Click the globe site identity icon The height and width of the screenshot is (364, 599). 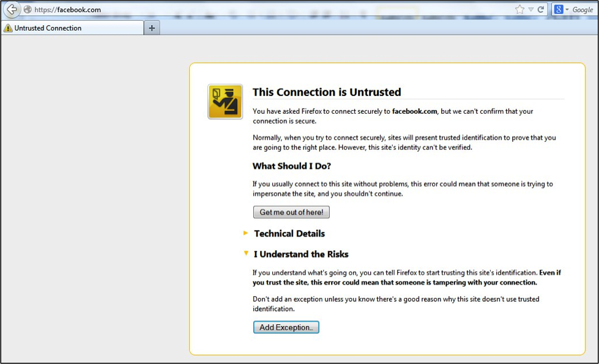(28, 10)
